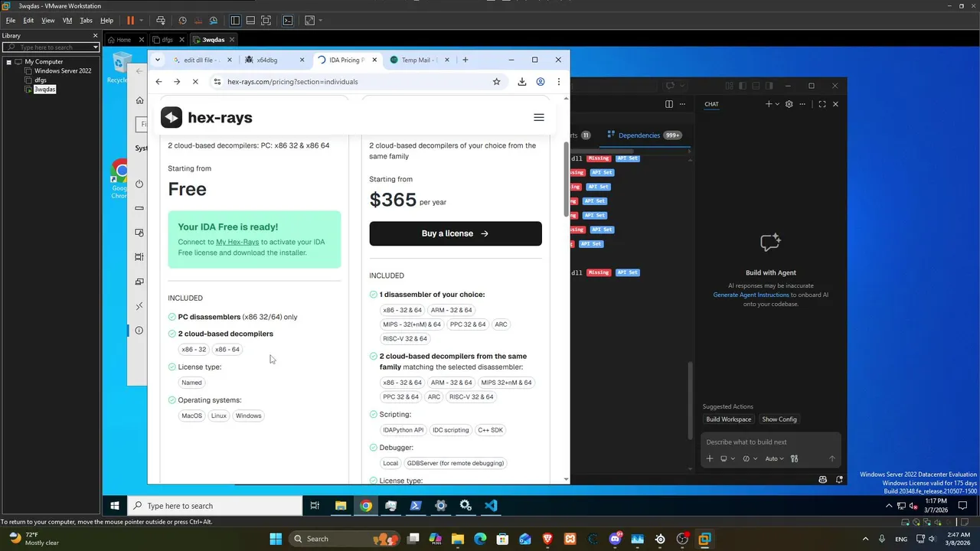Select Windows Server 2022 in library
This screenshot has width=980, height=551.
click(63, 71)
